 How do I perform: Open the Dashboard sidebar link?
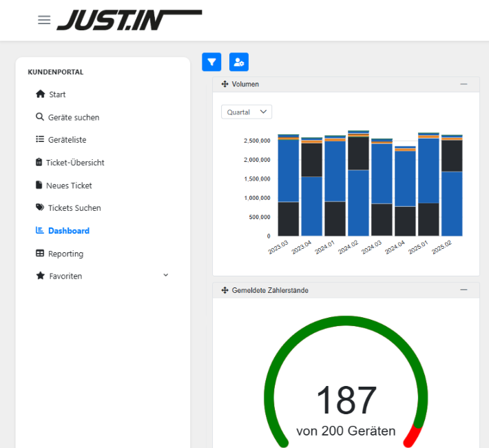[x=68, y=231]
